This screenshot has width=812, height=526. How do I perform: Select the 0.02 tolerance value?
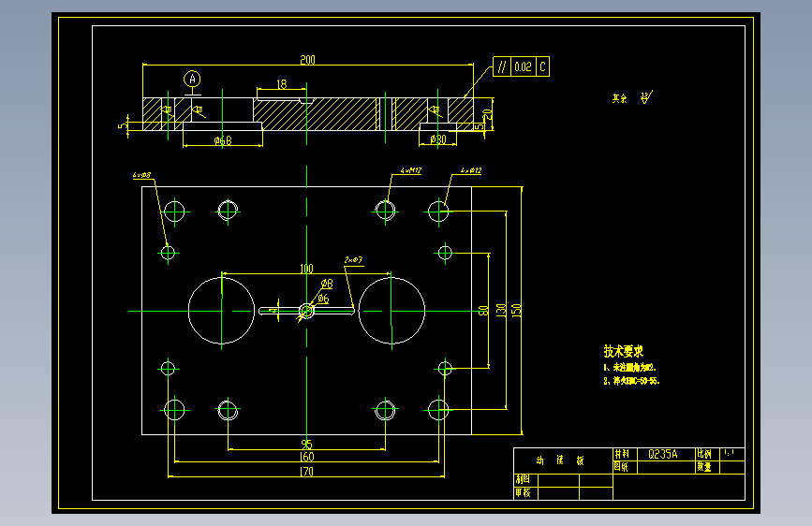[x=523, y=66]
